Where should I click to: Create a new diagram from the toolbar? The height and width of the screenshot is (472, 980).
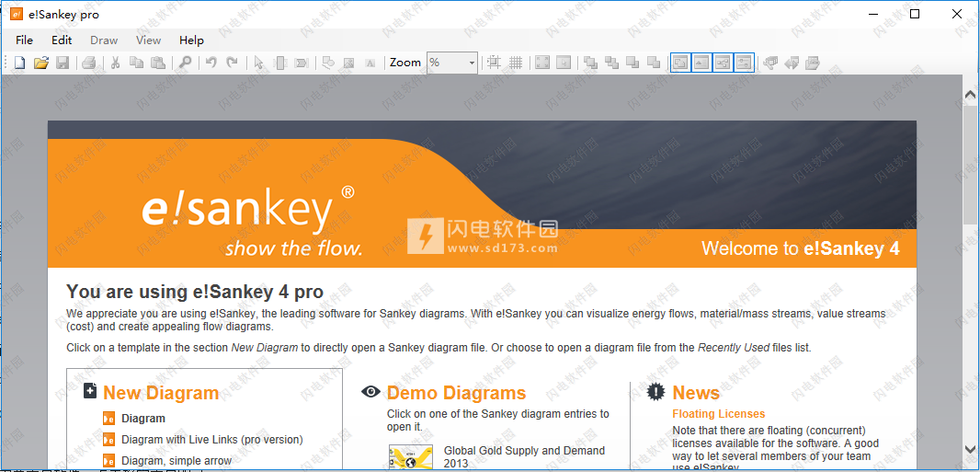[x=20, y=63]
